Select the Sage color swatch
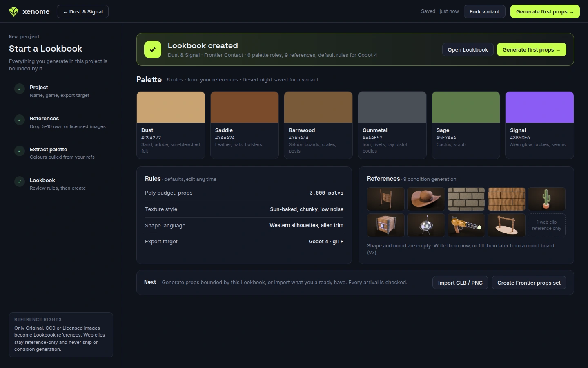Screen dimensions: 588x368 coord(466,107)
